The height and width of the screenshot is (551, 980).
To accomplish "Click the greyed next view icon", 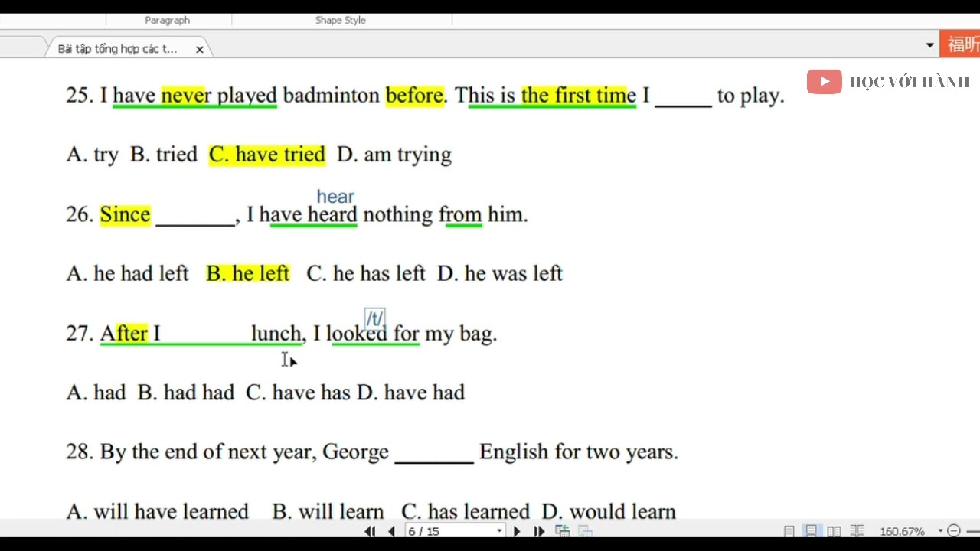I will [586, 531].
